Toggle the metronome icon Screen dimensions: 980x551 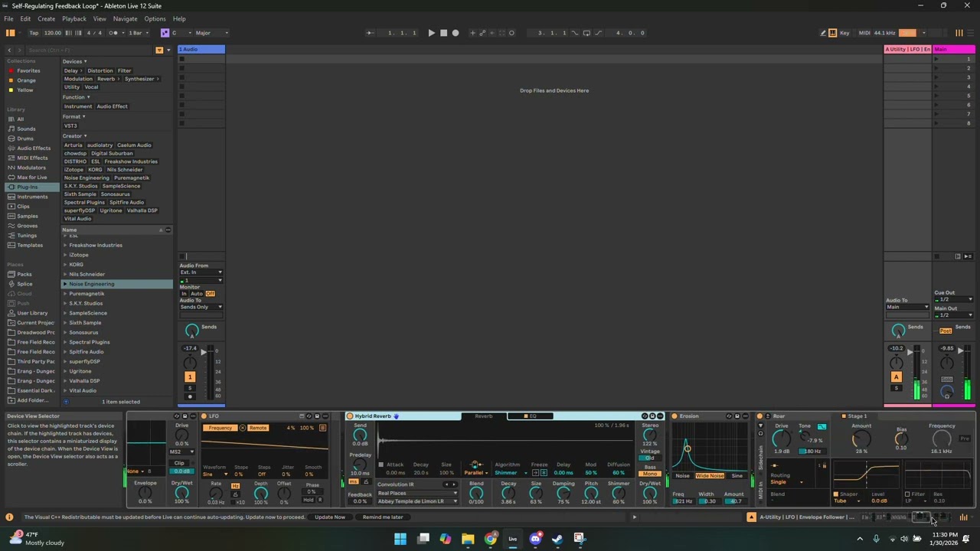[113, 33]
